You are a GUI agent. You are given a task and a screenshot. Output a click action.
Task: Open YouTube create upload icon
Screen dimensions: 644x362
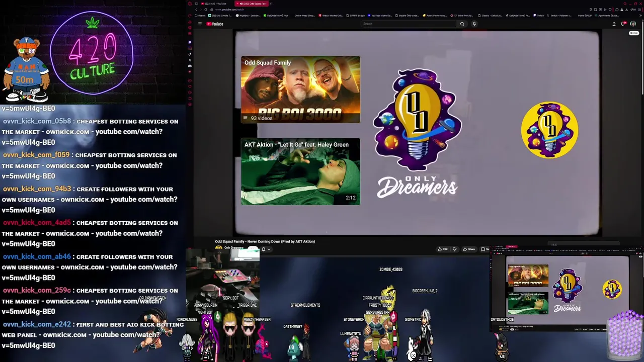614,24
